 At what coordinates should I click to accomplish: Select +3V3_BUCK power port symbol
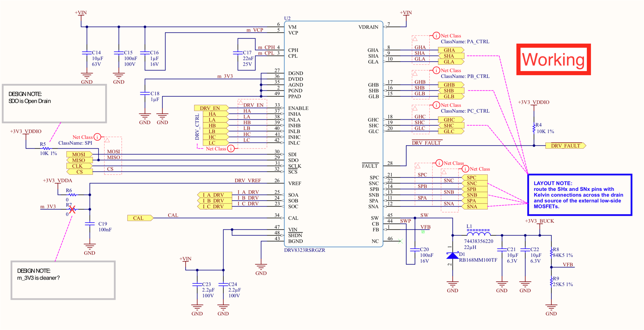tap(540, 224)
